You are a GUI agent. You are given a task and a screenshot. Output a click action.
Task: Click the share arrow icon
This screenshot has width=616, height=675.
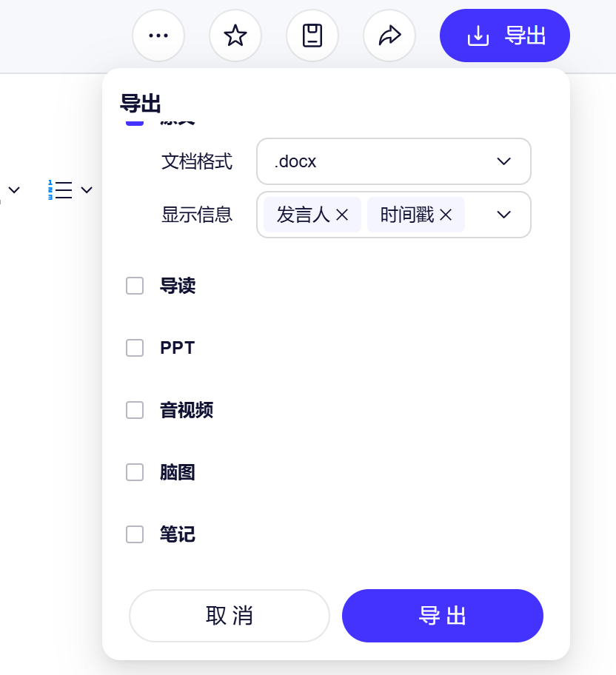pos(389,35)
